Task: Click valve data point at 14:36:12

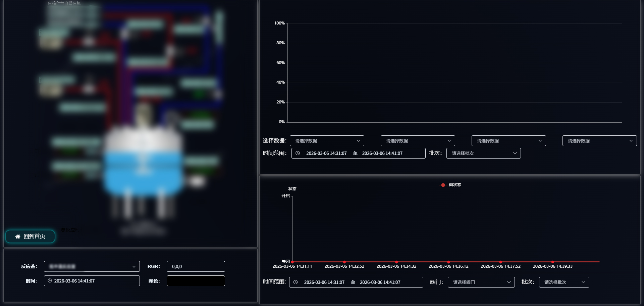Action: 448,262
